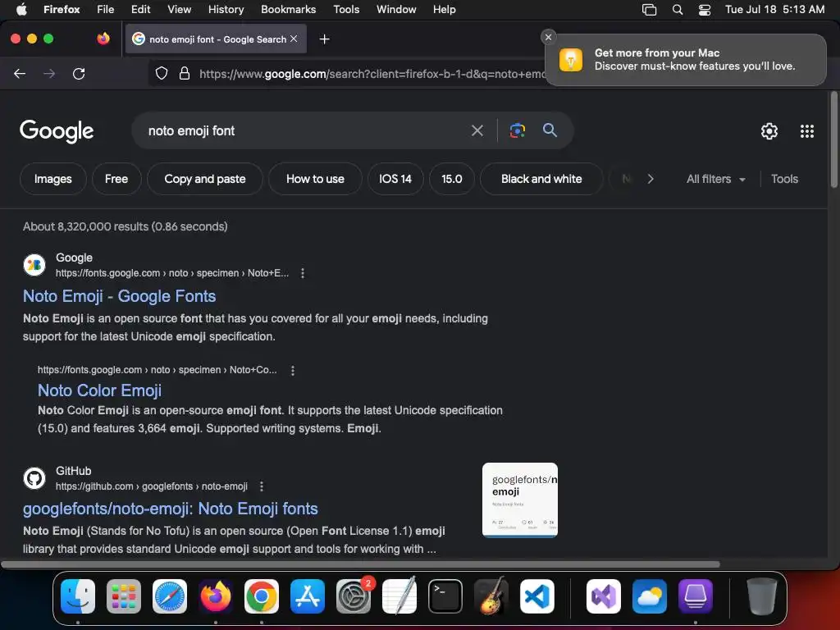Image resolution: width=840 pixels, height=630 pixels.
Task: Open Spotlight search in menu bar
Action: (678, 10)
